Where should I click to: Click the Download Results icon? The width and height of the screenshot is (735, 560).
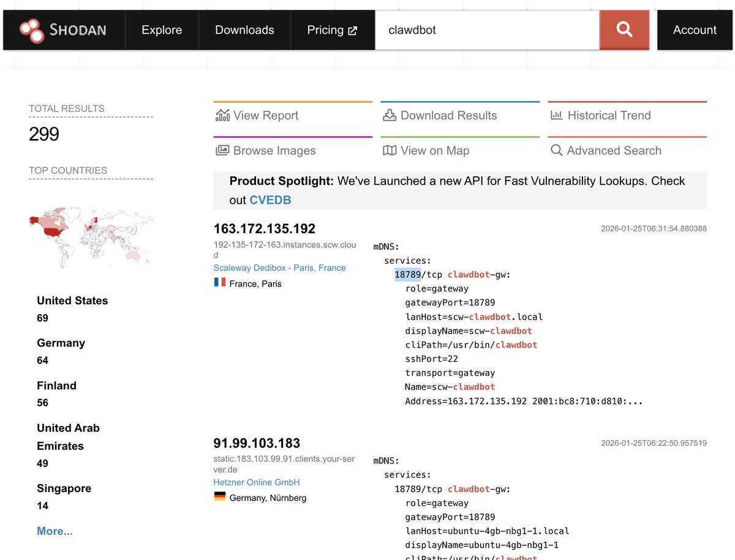click(x=390, y=115)
